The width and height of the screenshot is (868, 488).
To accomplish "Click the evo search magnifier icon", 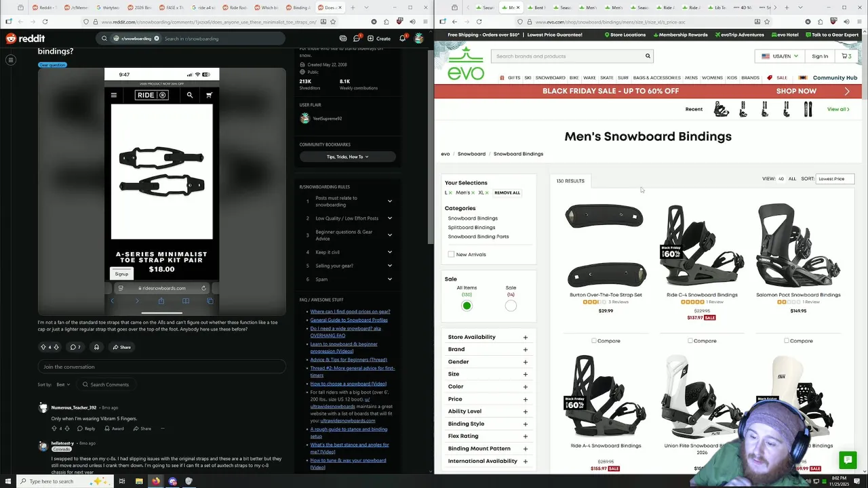I will pos(648,56).
